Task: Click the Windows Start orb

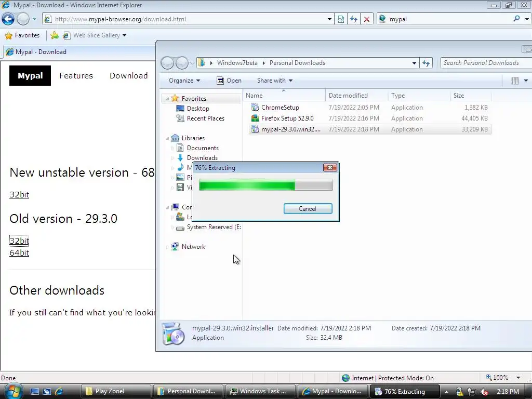Action: tap(13, 391)
